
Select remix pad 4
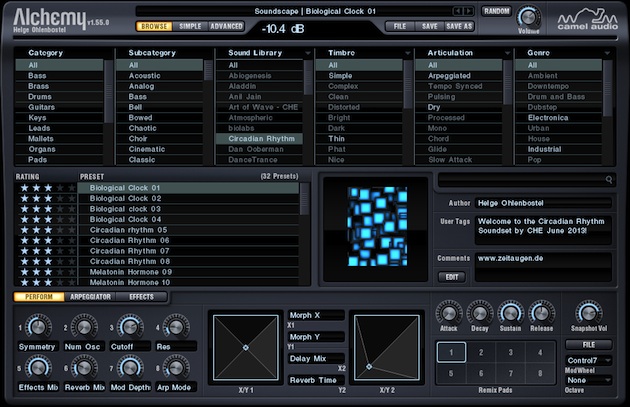(540, 352)
